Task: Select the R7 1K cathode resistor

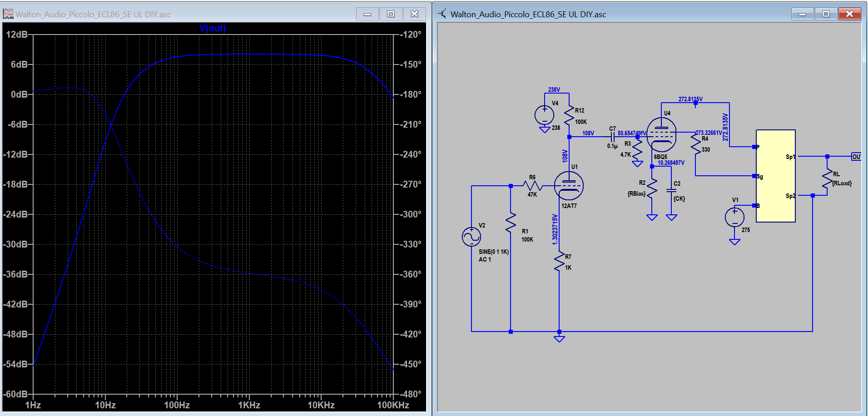Action: [559, 262]
